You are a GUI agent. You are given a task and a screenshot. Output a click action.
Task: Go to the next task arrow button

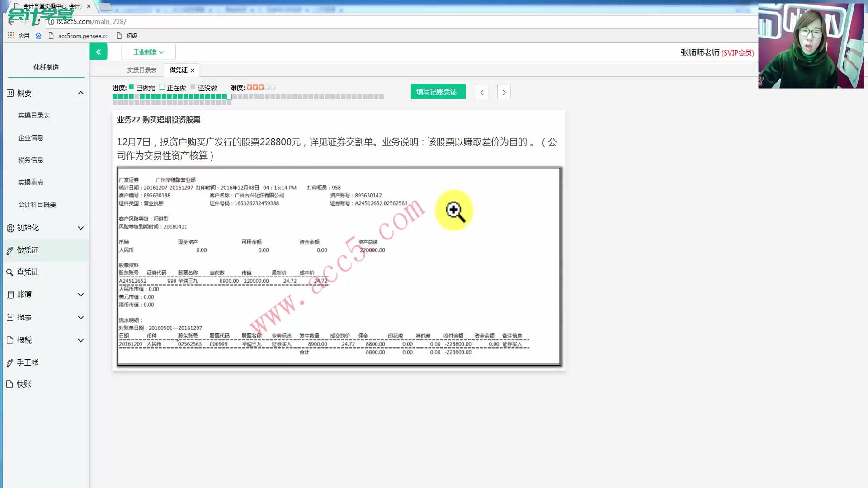point(504,92)
